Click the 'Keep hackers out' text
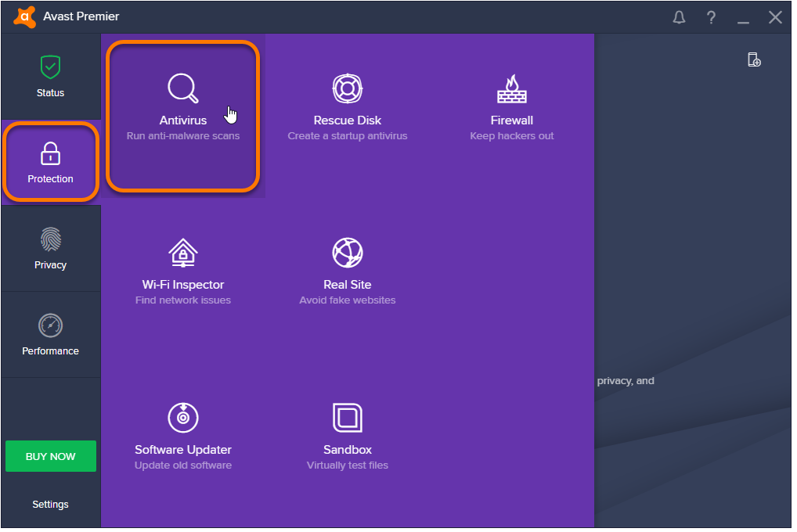The width and height of the screenshot is (797, 532). (x=511, y=136)
